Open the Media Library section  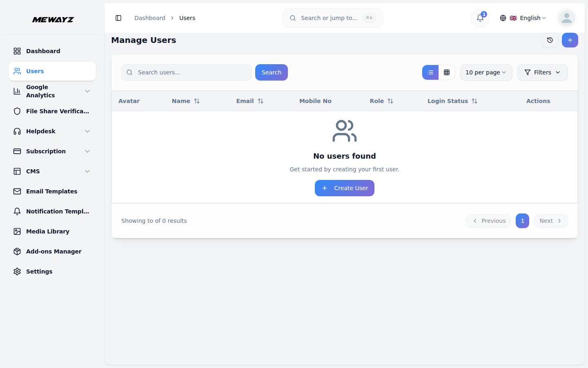48,231
